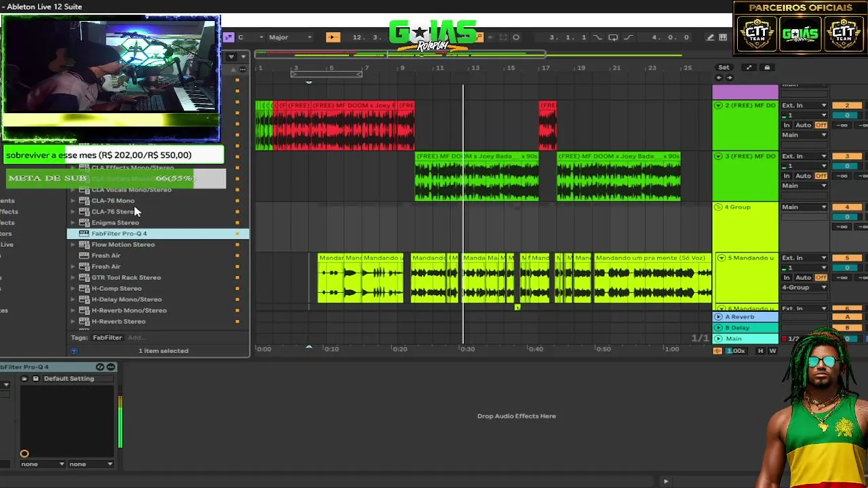Screen dimensions: 868x488
Task: Click the FabFilter Pro-Q 4 device wrench icon
Action: [x=100, y=367]
